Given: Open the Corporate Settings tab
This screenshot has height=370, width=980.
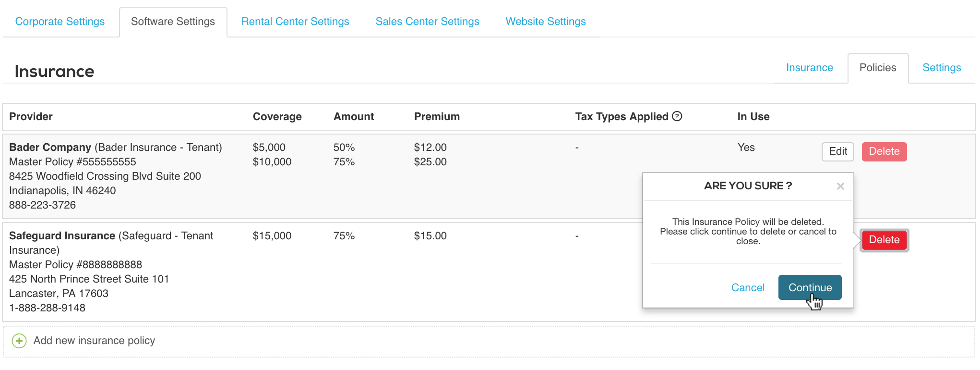Looking at the screenshot, I should (60, 22).
